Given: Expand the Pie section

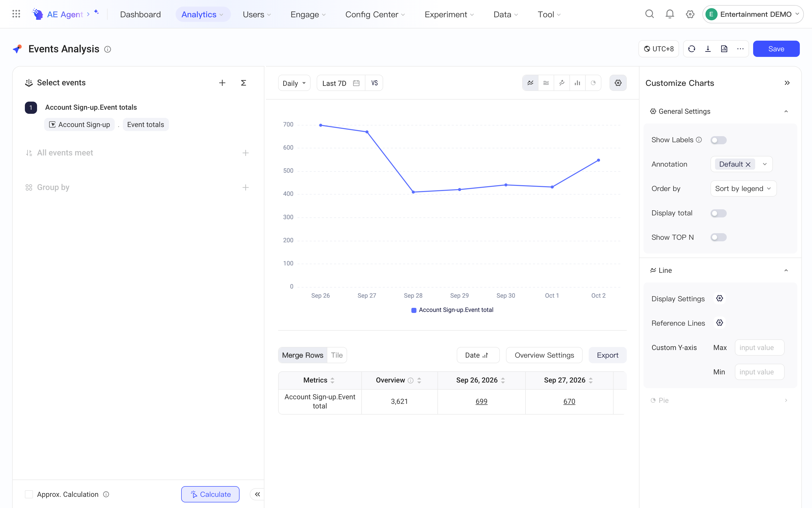Looking at the screenshot, I should click(786, 401).
